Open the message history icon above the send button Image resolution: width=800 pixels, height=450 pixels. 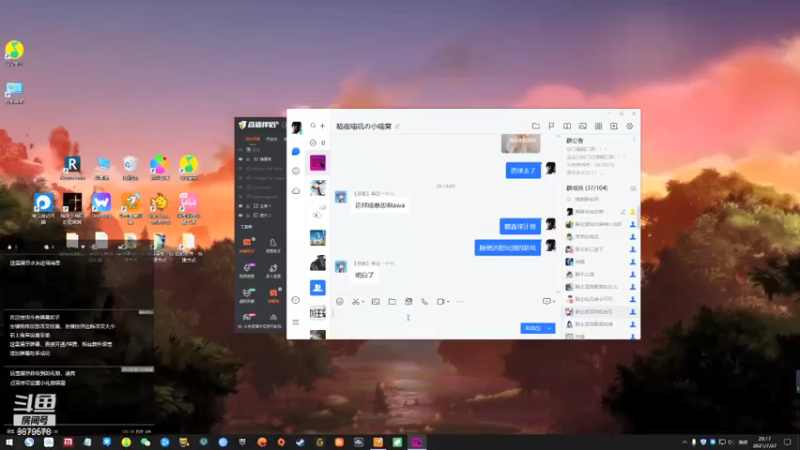(x=546, y=302)
